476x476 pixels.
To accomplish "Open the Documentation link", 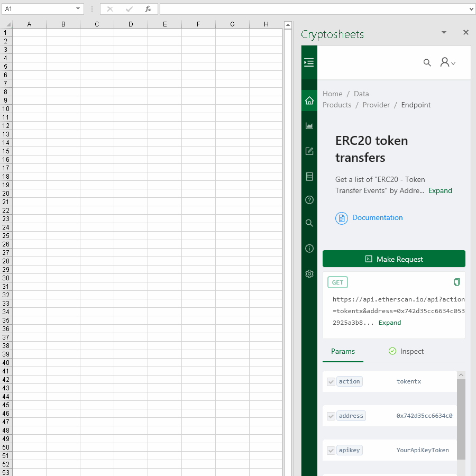I will (x=377, y=218).
